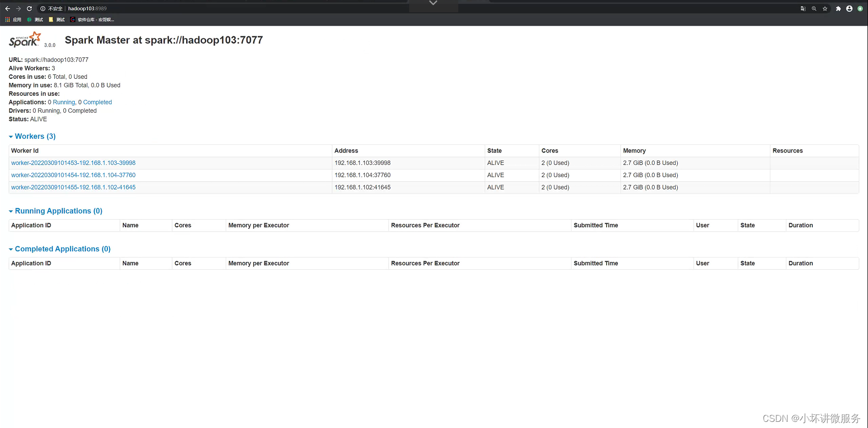Image resolution: width=868 pixels, height=428 pixels.
Task: Click the downward chevron at top center
Action: tap(433, 3)
